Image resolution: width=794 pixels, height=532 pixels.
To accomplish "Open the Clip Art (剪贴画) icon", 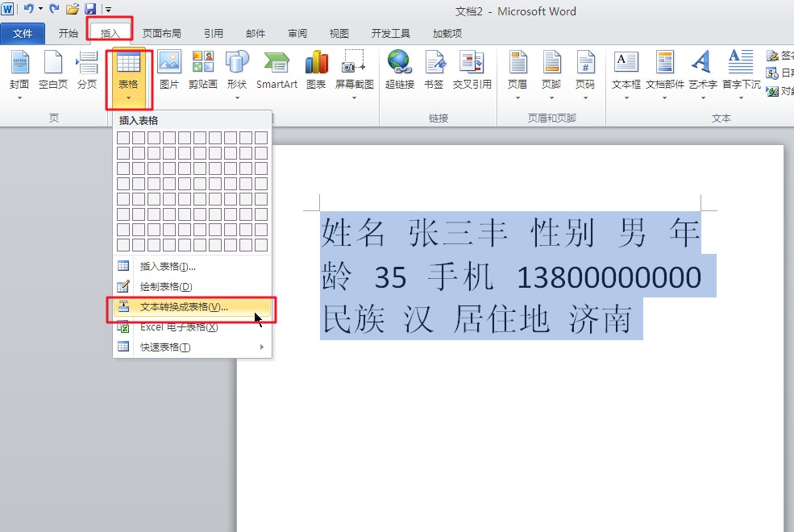I will coord(202,69).
